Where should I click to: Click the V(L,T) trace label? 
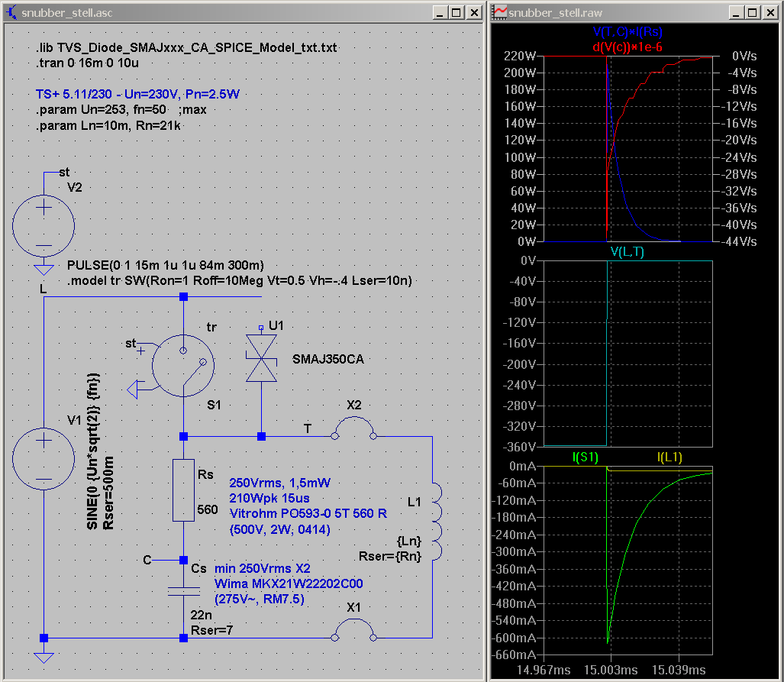pyautogui.click(x=628, y=252)
